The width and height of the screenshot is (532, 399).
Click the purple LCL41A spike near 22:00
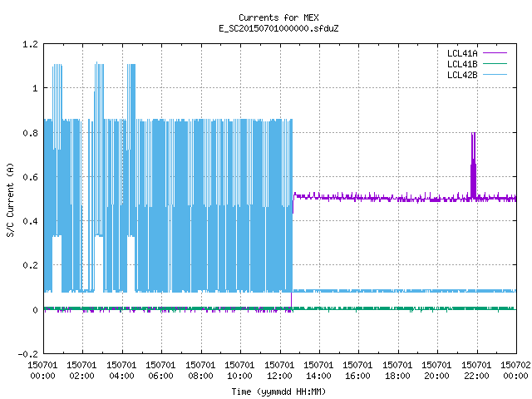[473, 165]
